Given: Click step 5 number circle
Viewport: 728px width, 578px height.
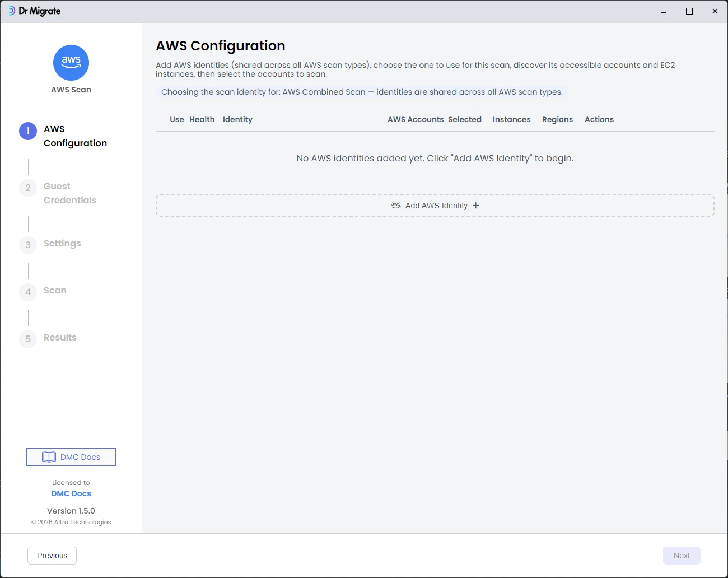Looking at the screenshot, I should coord(28,339).
